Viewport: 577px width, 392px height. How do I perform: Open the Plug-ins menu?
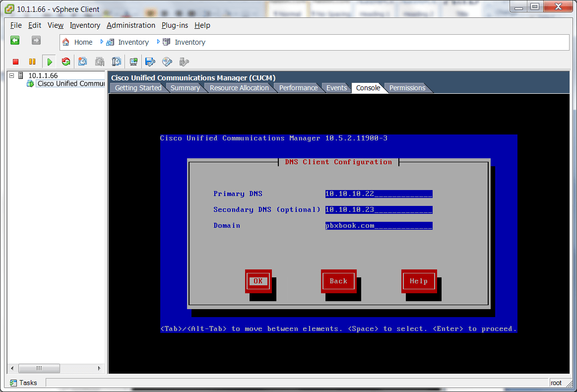175,25
